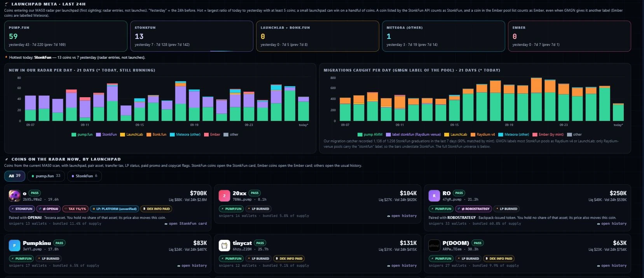The image size is (644, 278).
Task: Open the PUMP.FUN summary card showing 59
Action: click(66, 36)
